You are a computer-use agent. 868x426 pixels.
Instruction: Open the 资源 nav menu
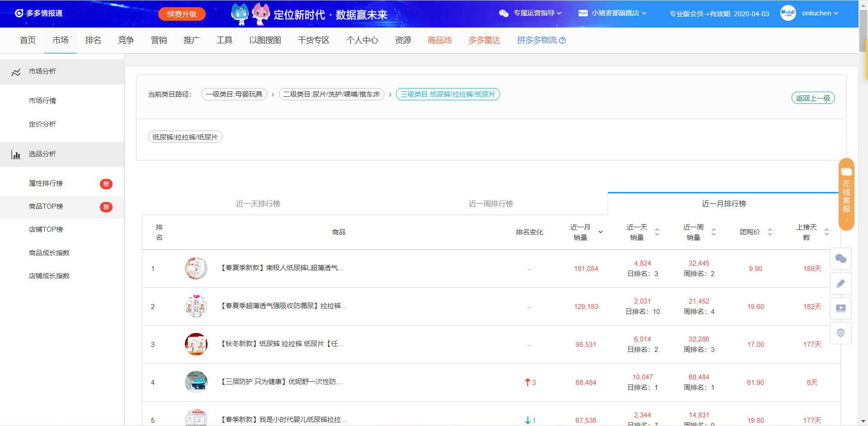[x=403, y=40]
